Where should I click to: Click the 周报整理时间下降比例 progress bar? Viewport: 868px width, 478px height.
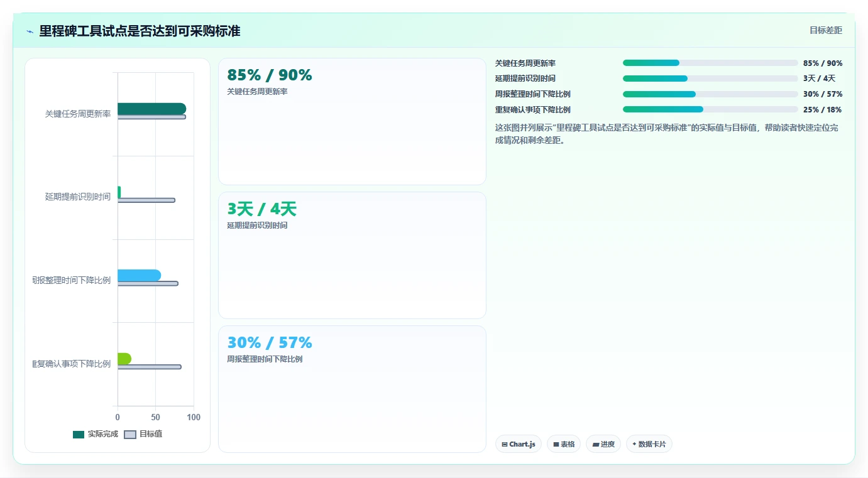point(710,94)
